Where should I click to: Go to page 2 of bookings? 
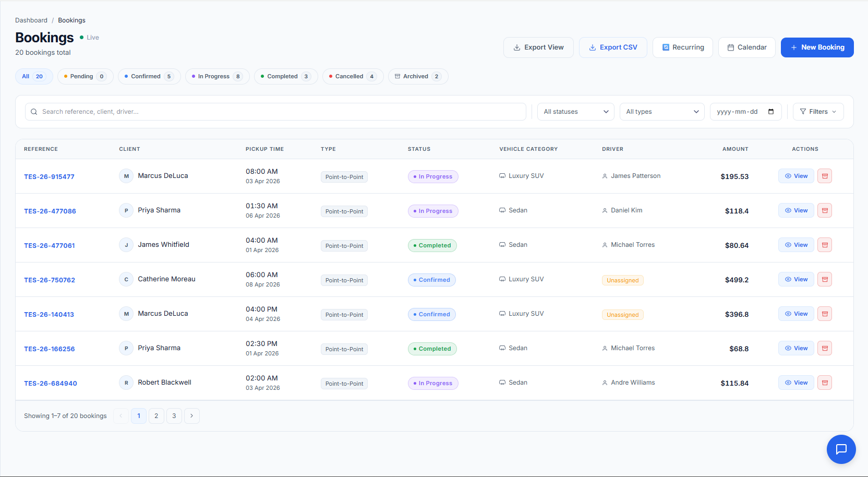(x=156, y=415)
